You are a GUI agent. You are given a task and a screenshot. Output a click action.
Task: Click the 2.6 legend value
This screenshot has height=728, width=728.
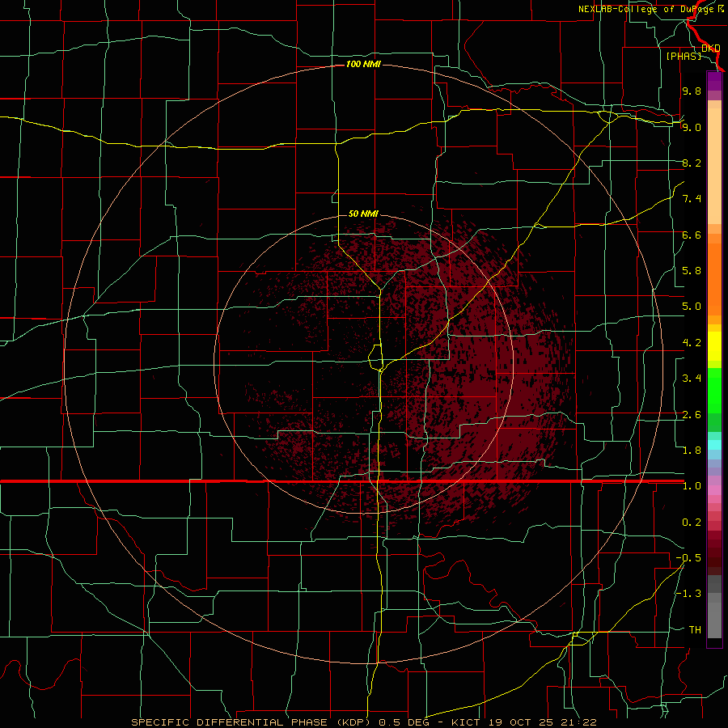[692, 415]
